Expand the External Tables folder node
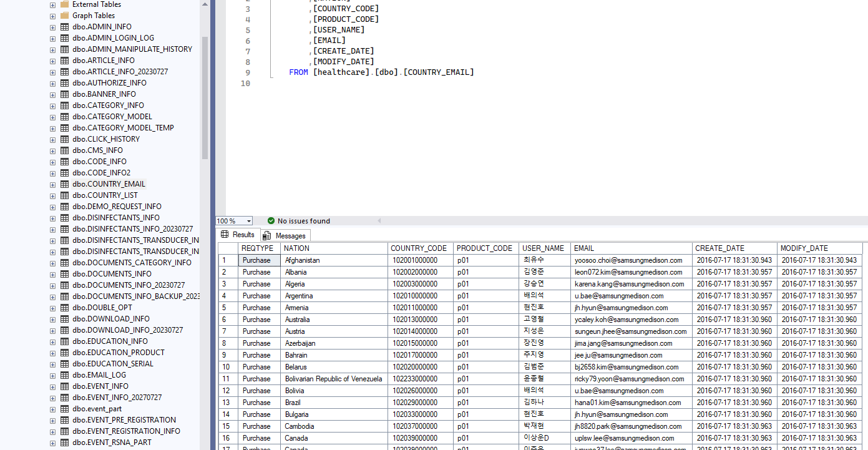The width and height of the screenshot is (868, 450). pyautogui.click(x=52, y=4)
